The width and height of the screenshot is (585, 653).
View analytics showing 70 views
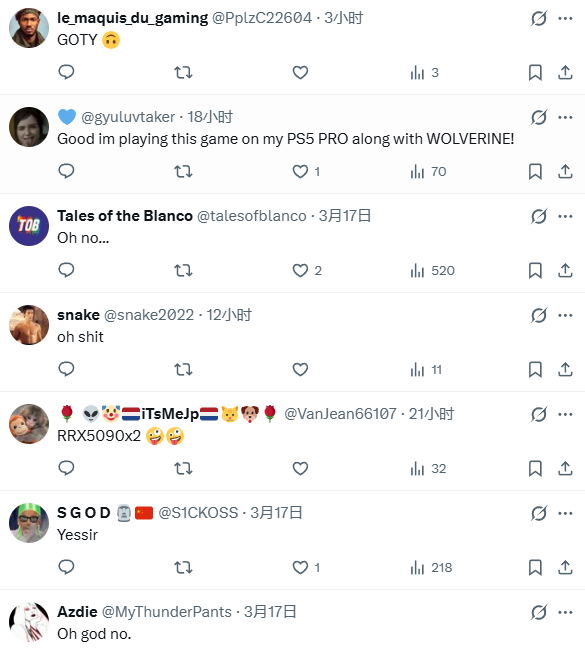428,172
